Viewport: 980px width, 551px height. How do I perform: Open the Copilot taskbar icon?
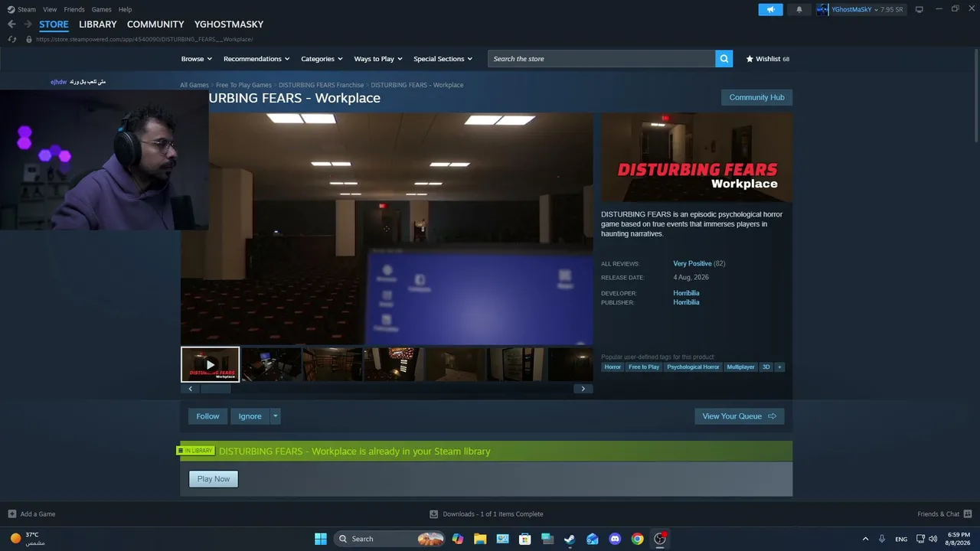tap(458, 539)
